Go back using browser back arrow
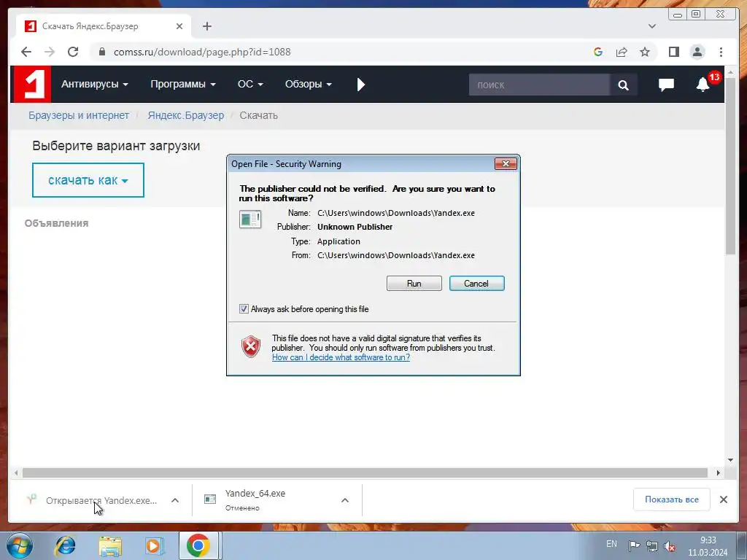747x560 pixels. tap(26, 52)
